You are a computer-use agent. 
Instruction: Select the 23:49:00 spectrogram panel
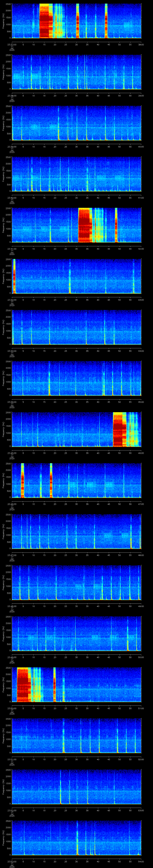[77, 633]
